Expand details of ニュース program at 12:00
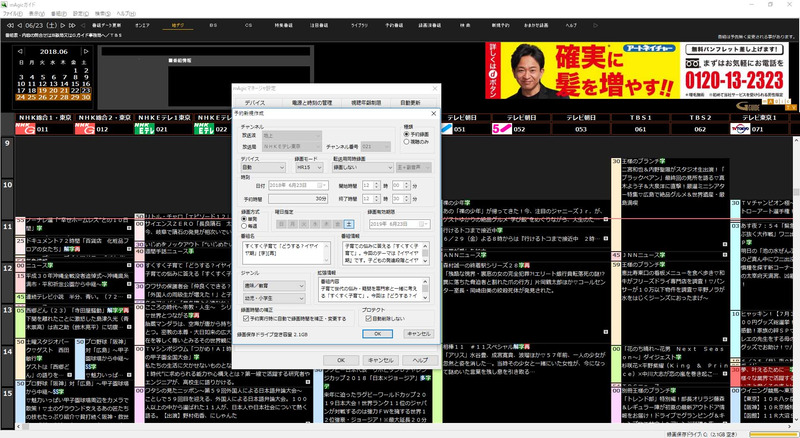Image resolution: width=800 pixels, height=438 pixels. (129, 265)
